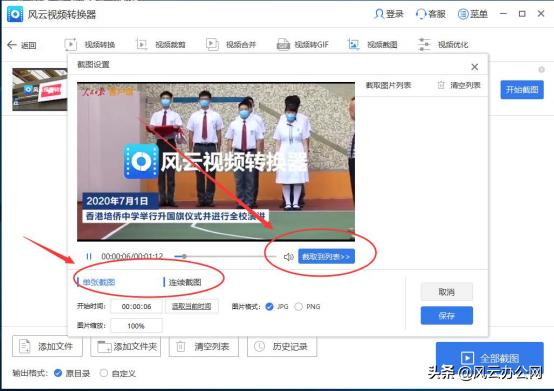The height and width of the screenshot is (391, 554).
Task: Open 客服 support headset icon
Action: pos(420,14)
